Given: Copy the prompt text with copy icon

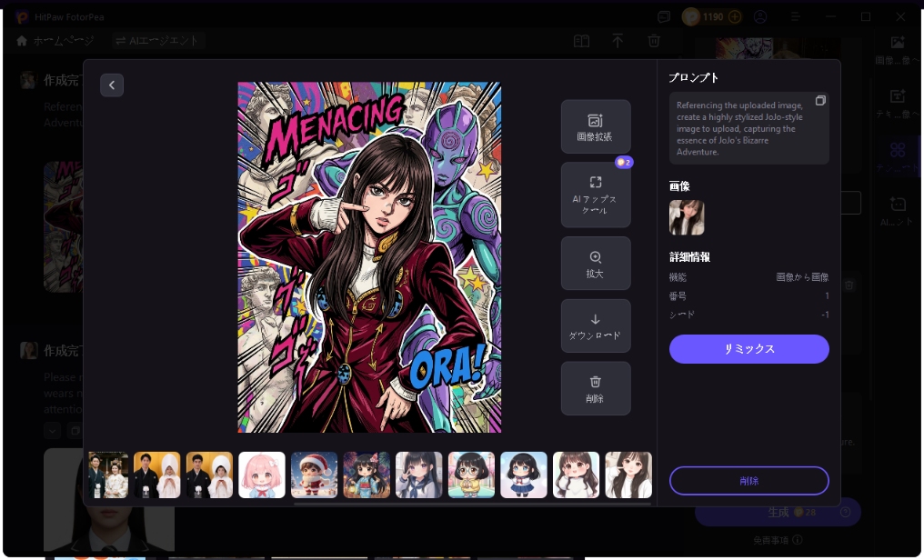Looking at the screenshot, I should click(819, 101).
